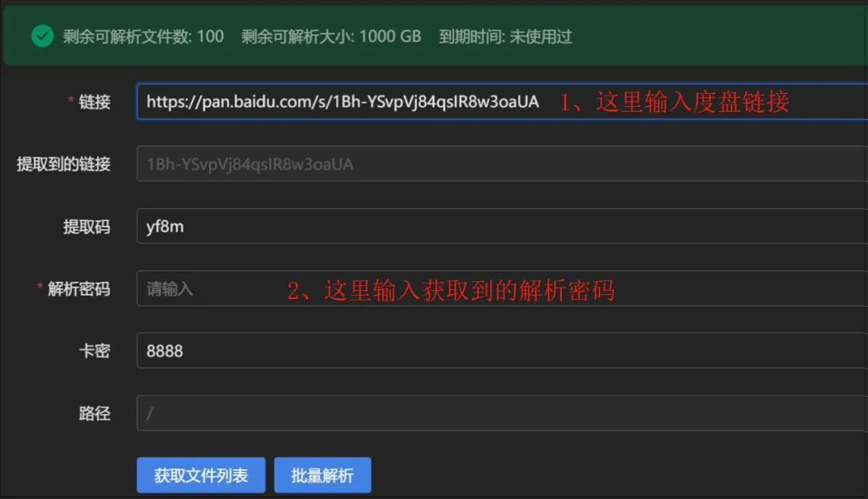Click the grayed 提取到的链接 field
Screen dimensions: 868x499
pyautogui.click(x=321, y=164)
